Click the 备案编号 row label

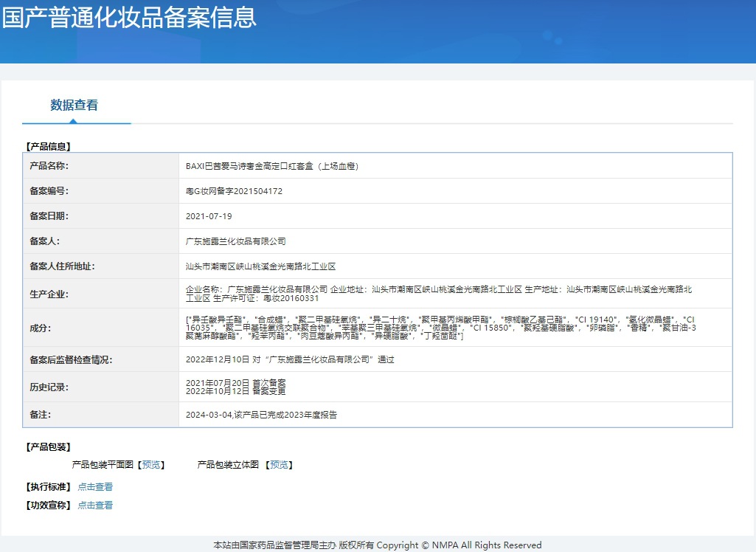click(49, 191)
